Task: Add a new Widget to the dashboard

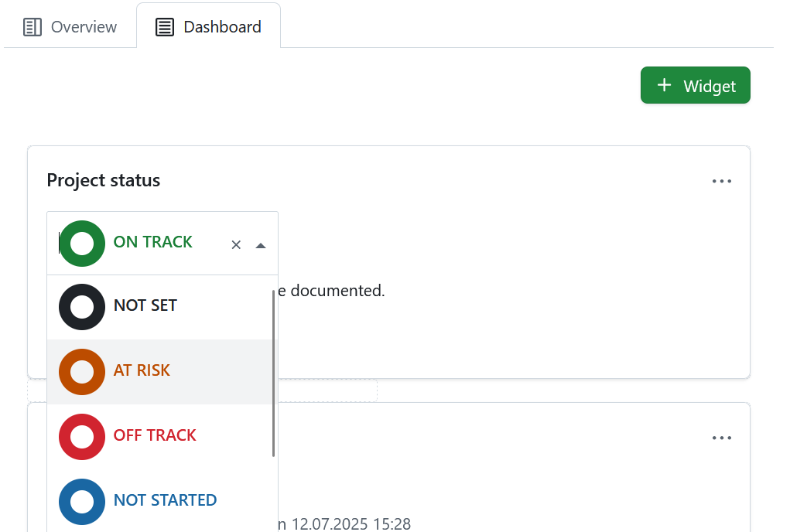Action: point(695,85)
